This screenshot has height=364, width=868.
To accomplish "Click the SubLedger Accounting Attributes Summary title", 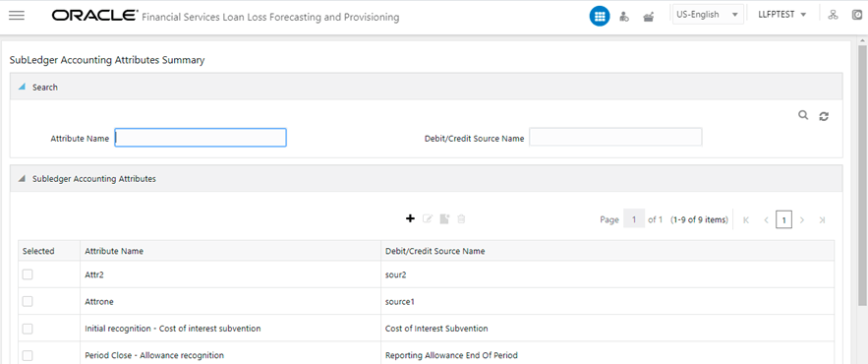I will [x=107, y=60].
